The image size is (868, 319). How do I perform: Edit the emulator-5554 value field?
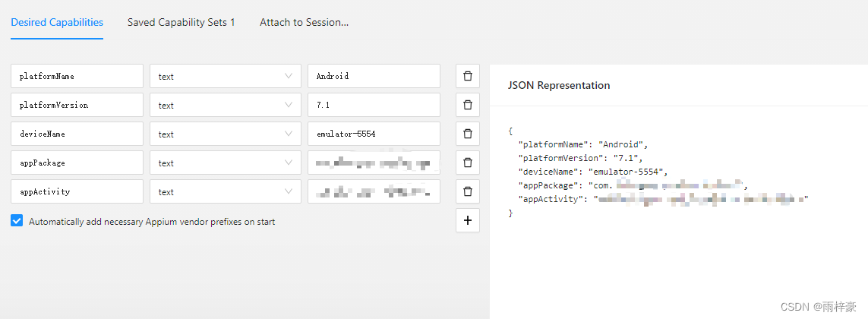coord(374,134)
